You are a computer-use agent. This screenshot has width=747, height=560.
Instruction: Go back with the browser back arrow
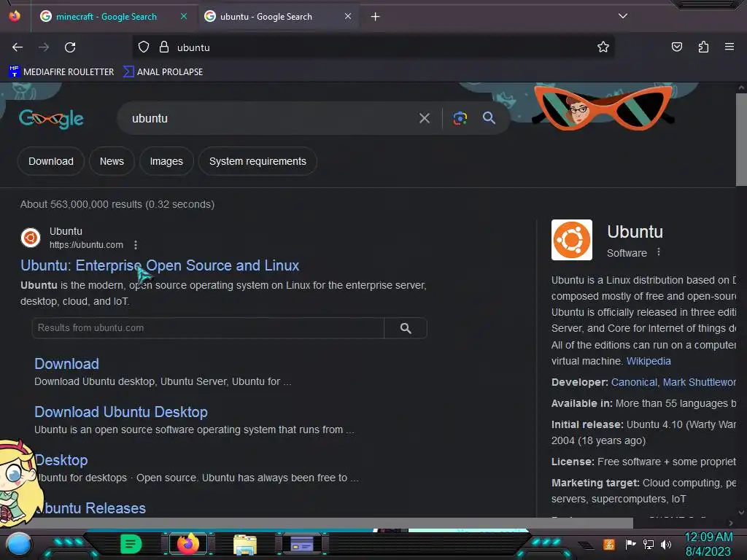click(x=18, y=47)
